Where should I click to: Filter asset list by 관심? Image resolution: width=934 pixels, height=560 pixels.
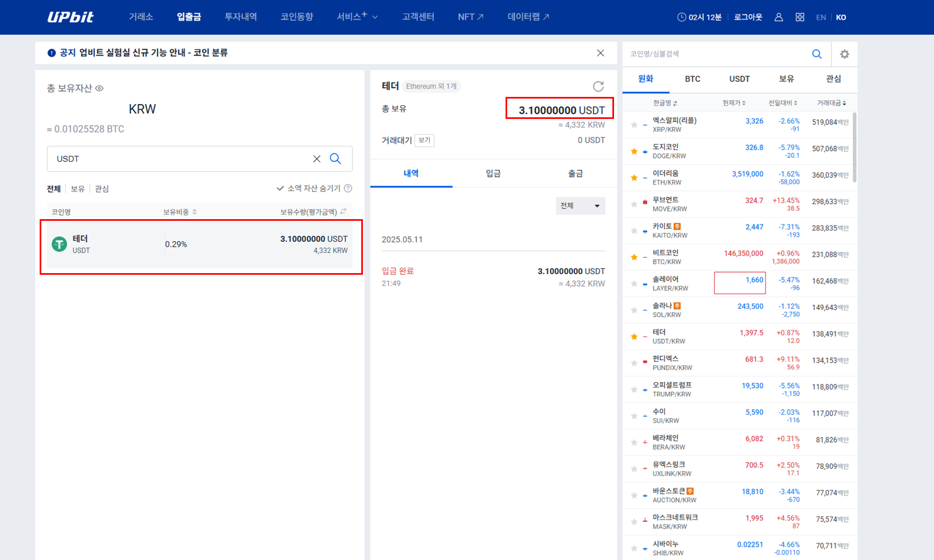(x=102, y=188)
